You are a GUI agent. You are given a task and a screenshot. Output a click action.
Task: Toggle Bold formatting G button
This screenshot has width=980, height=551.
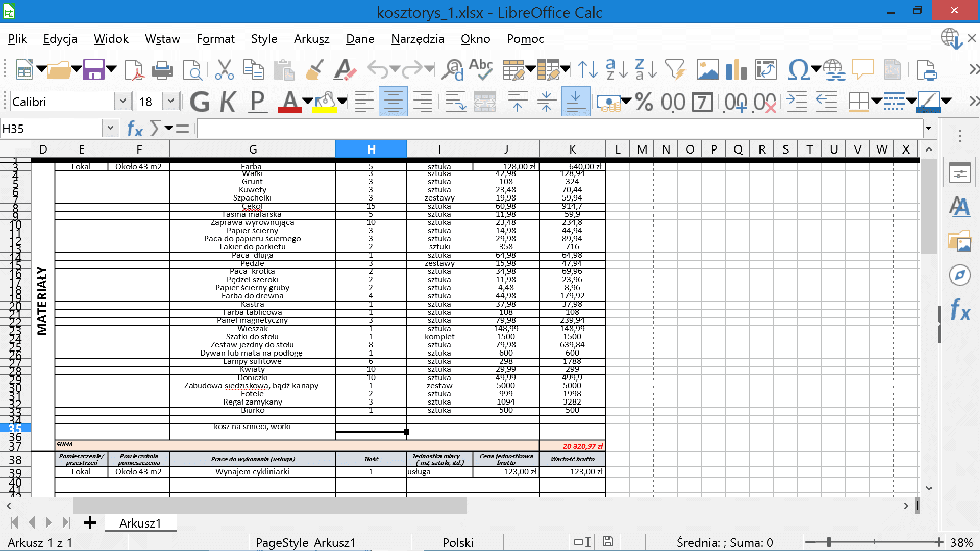(200, 102)
